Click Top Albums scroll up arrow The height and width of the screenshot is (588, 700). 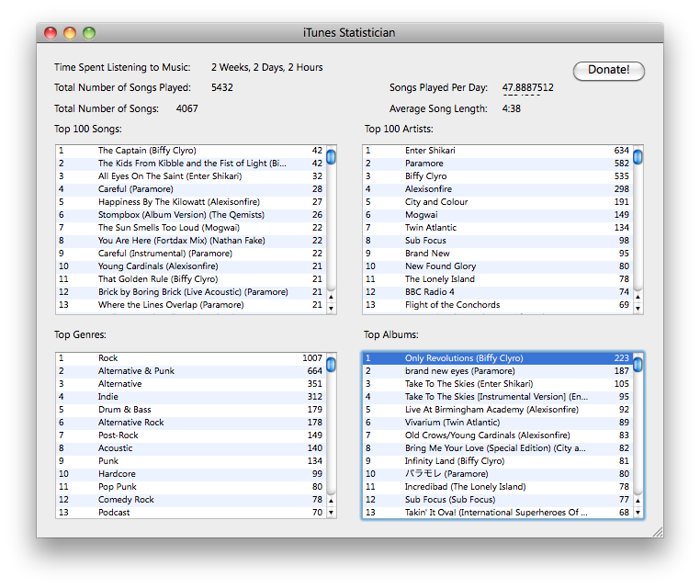(638, 501)
